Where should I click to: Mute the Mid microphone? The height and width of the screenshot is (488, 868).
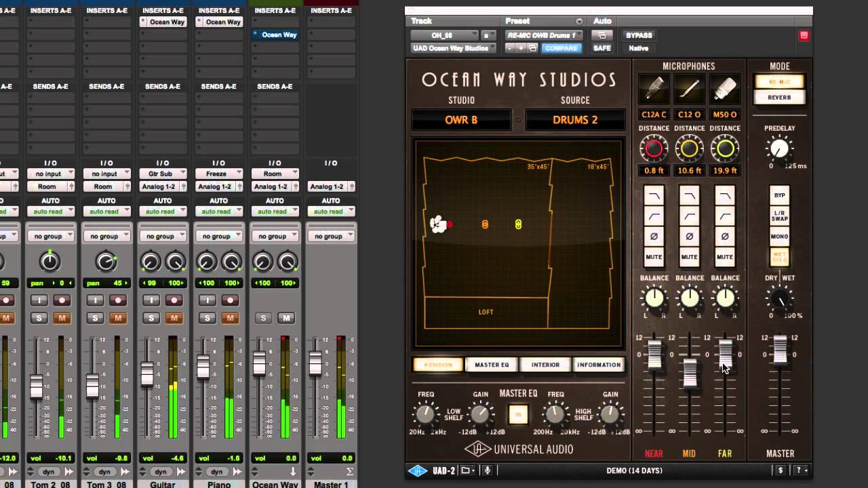point(690,257)
